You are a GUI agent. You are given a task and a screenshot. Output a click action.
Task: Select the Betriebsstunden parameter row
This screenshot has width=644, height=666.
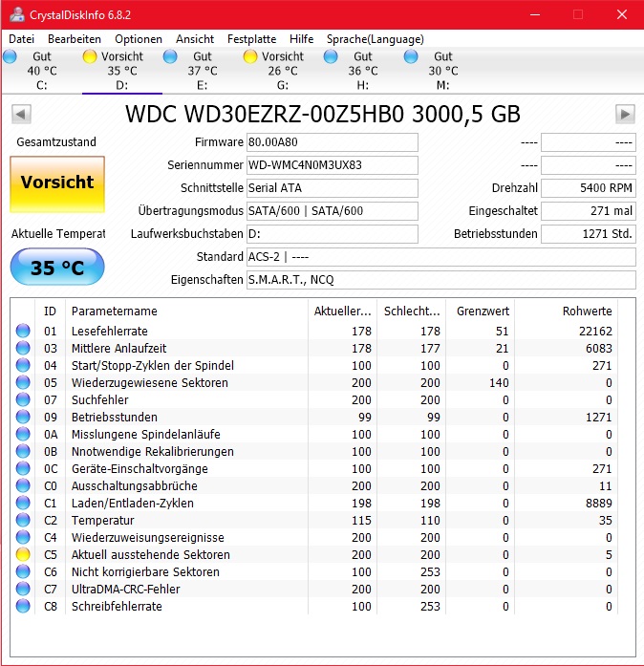(314, 418)
